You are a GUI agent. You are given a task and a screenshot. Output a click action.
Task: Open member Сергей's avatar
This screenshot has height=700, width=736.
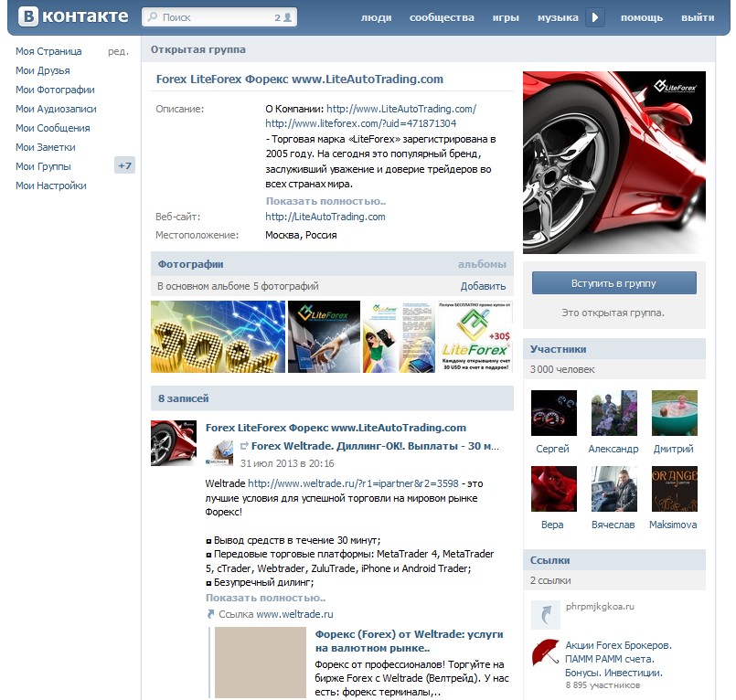[554, 413]
